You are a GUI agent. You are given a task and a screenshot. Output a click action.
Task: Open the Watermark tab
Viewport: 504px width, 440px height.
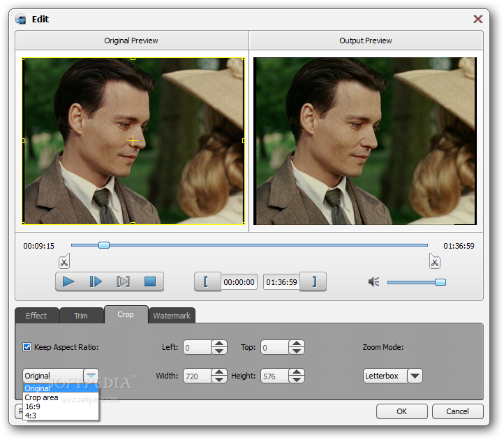tap(172, 316)
